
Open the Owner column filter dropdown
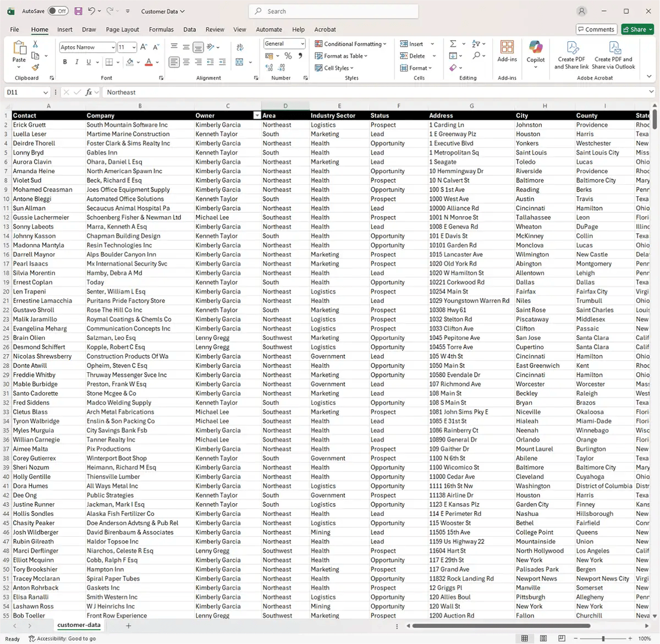[257, 115]
